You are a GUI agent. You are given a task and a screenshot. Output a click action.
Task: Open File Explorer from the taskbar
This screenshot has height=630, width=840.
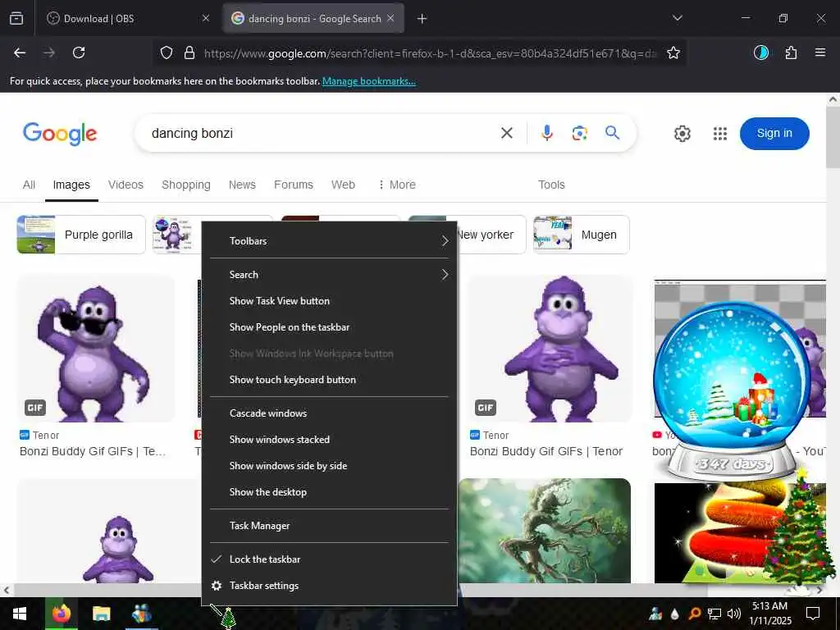(101, 614)
